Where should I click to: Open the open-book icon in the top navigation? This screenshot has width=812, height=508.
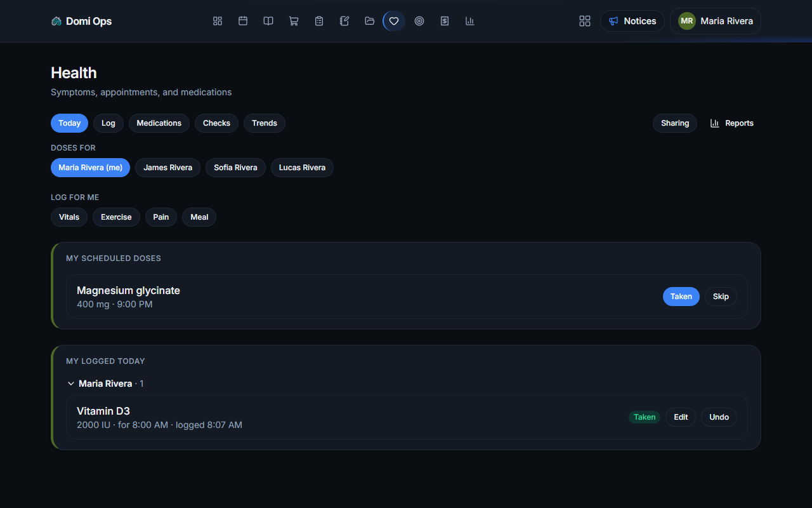click(x=268, y=21)
